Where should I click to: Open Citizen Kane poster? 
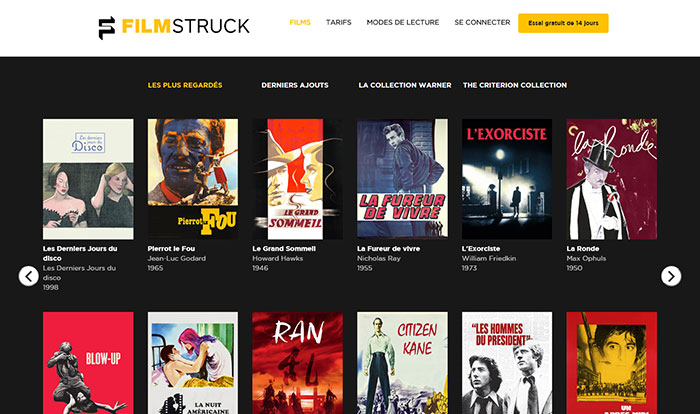(402, 363)
